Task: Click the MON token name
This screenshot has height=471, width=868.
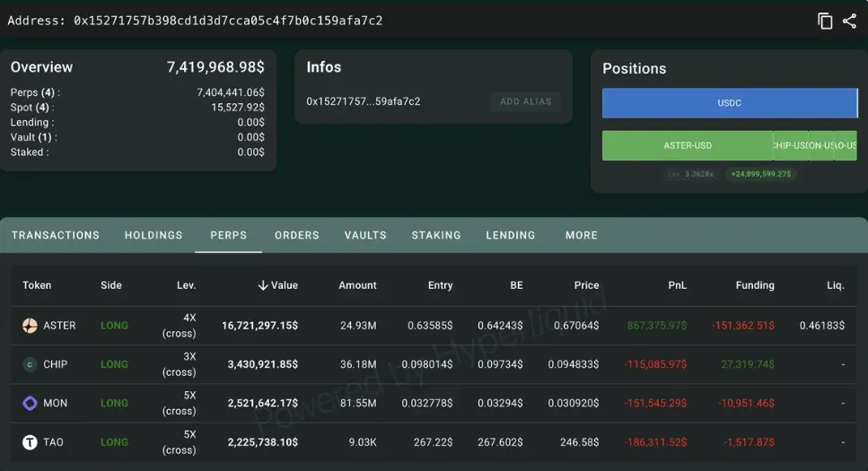Action: pos(56,403)
